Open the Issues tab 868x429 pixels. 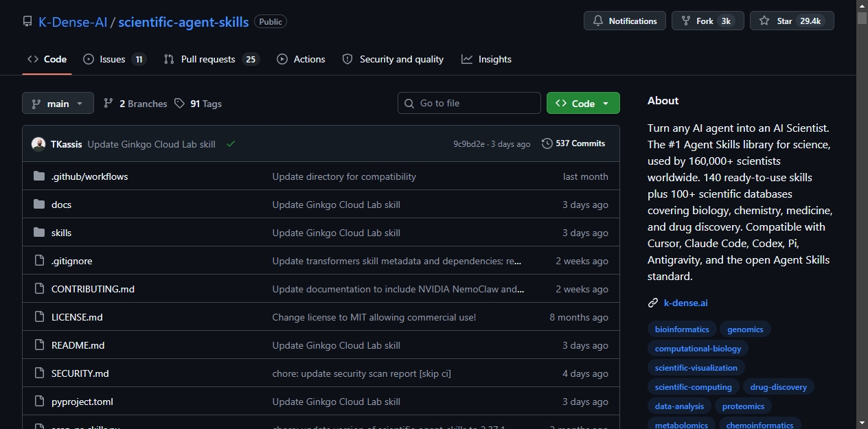click(x=115, y=59)
